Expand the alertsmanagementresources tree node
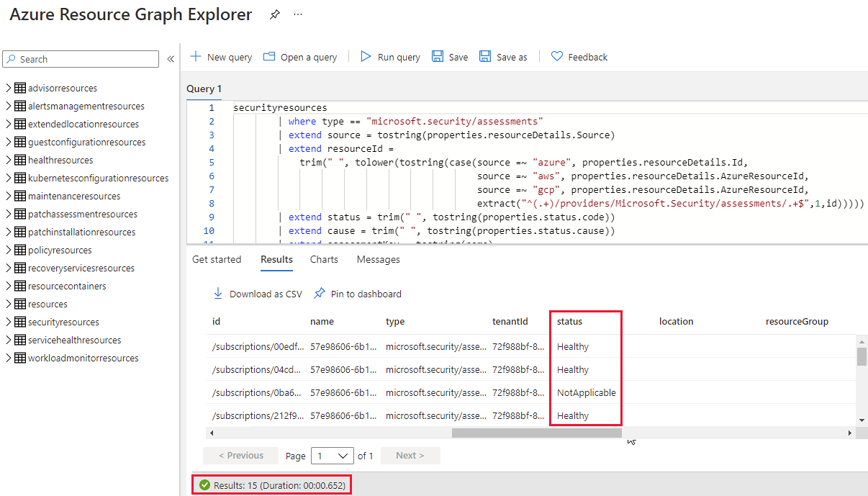 [9, 106]
